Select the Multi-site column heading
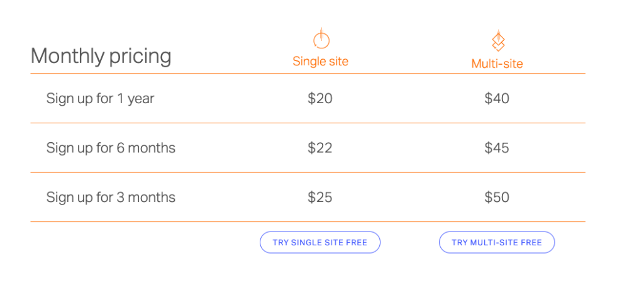The image size is (644, 285). tap(497, 64)
